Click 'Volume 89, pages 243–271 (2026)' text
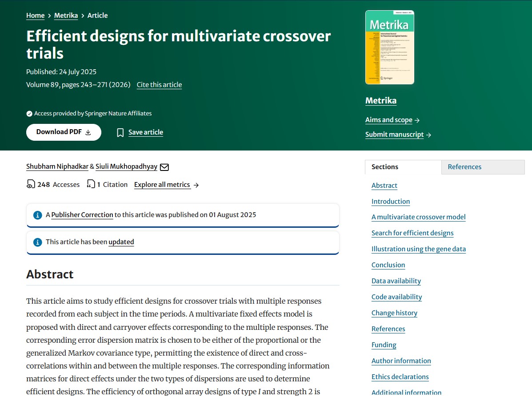This screenshot has width=532, height=396. (x=78, y=85)
